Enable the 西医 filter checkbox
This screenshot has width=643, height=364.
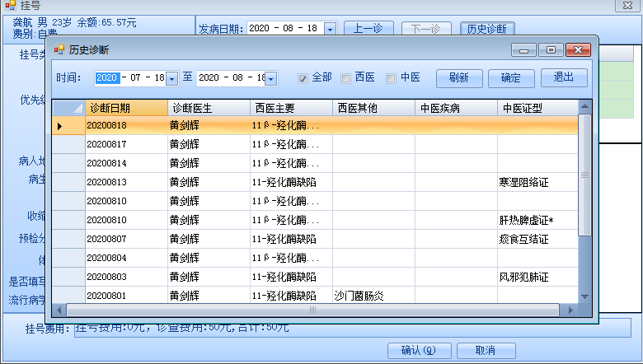[x=345, y=78]
